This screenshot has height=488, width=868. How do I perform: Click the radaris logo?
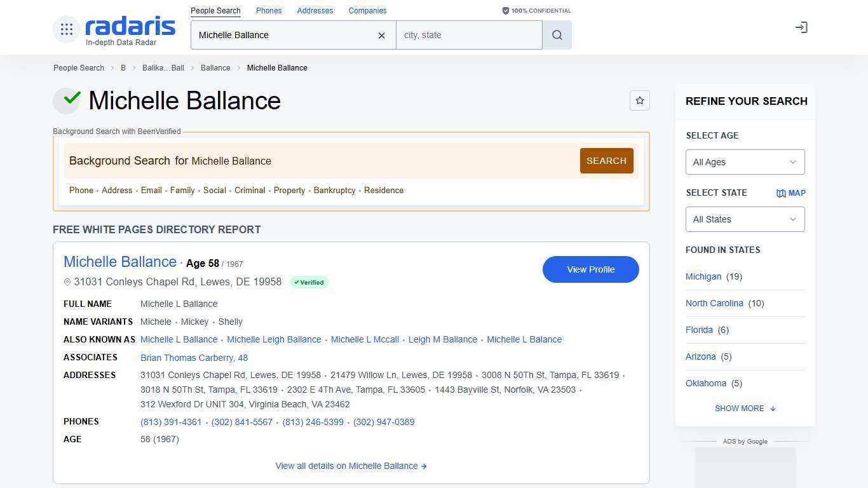[x=130, y=27]
